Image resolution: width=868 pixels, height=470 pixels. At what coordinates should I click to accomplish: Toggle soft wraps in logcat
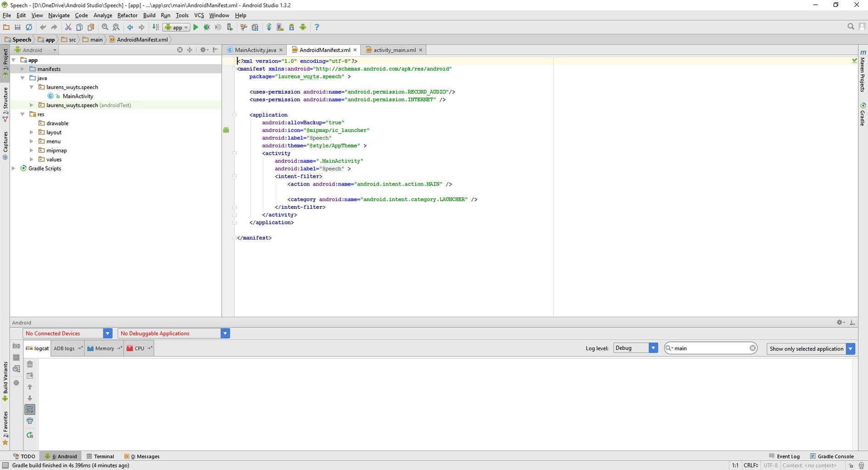[x=30, y=409]
